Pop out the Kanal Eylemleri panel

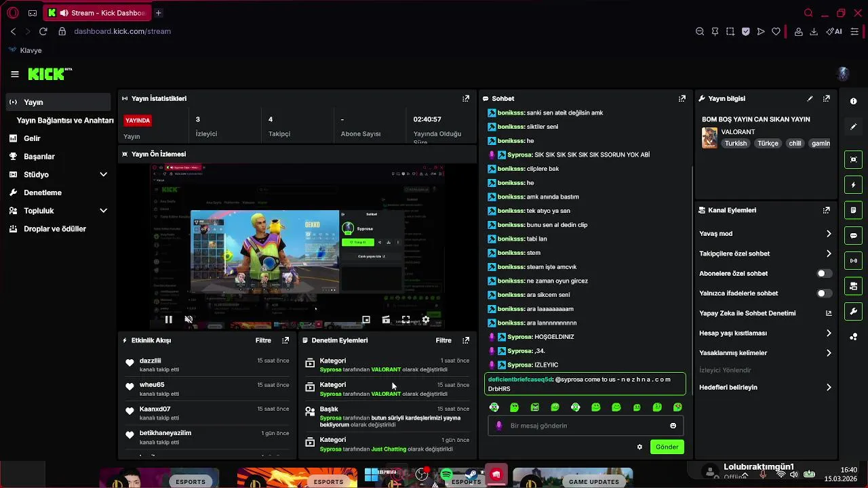(826, 210)
